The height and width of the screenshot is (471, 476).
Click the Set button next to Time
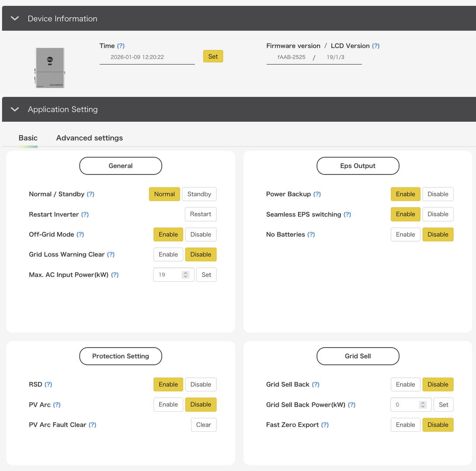pos(213,56)
